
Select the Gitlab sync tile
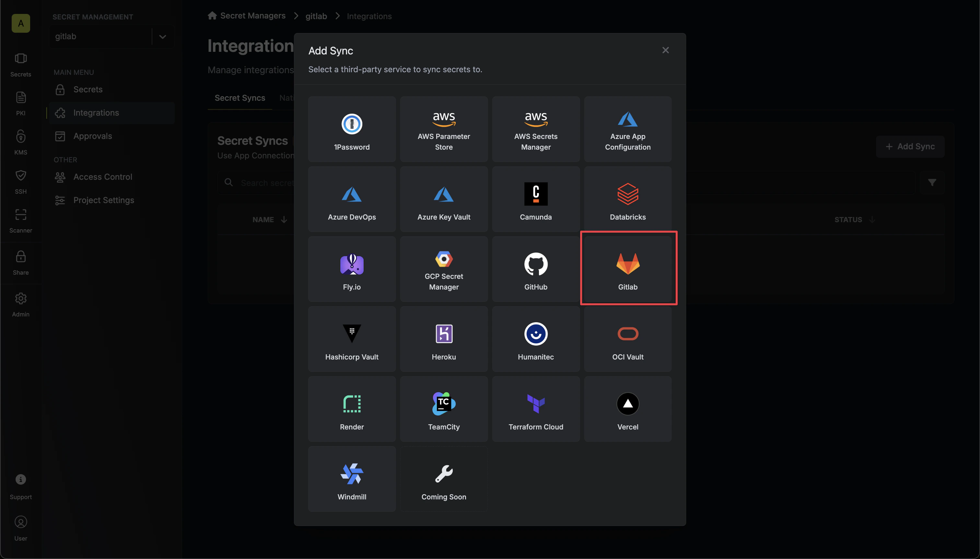point(628,269)
